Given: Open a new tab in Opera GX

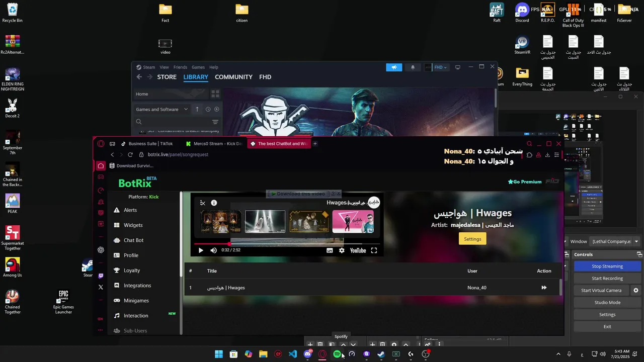Looking at the screenshot, I should pos(315,144).
